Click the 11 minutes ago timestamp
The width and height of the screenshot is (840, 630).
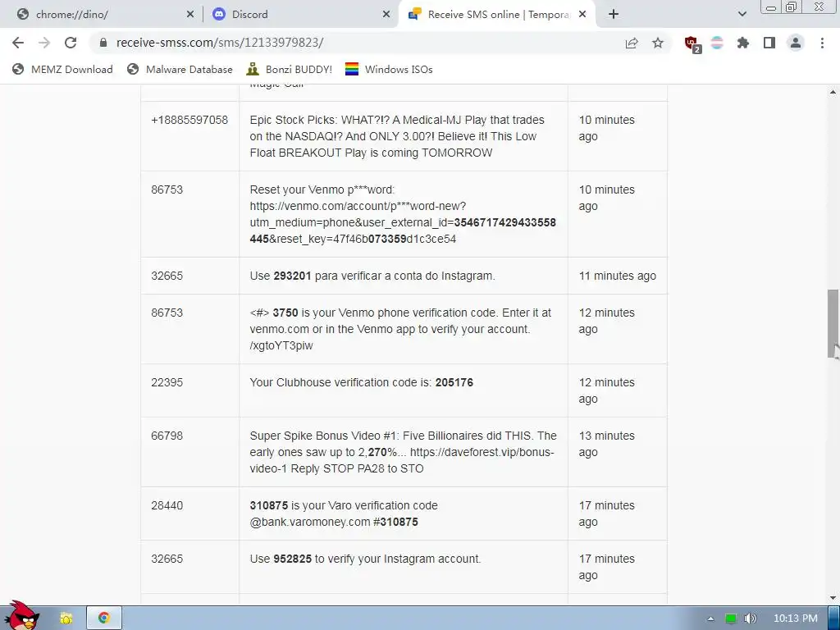click(617, 276)
